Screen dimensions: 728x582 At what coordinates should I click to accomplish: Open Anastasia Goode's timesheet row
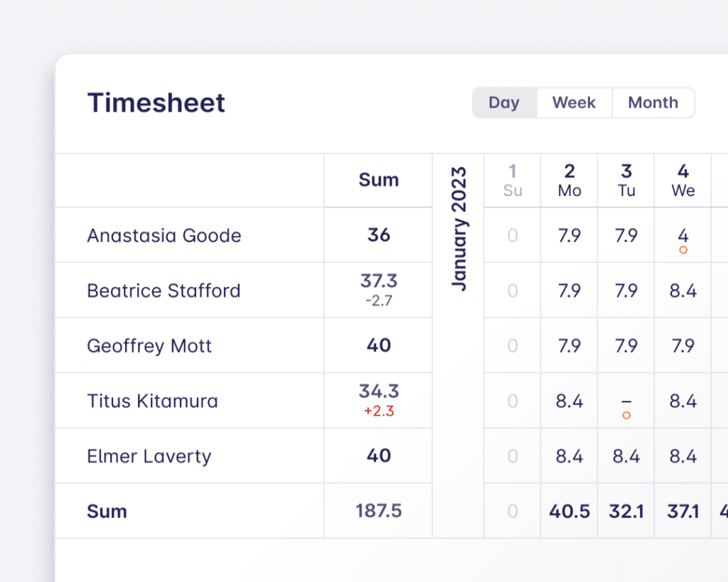coord(164,235)
